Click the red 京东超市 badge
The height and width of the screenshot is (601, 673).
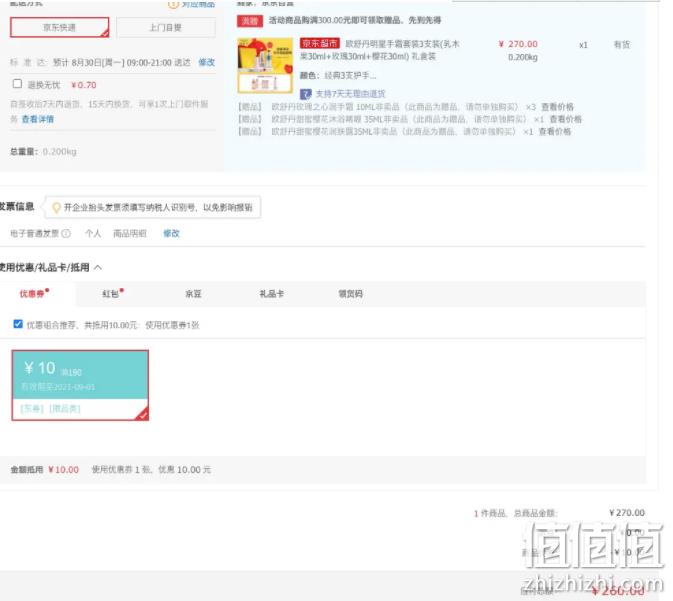point(320,43)
